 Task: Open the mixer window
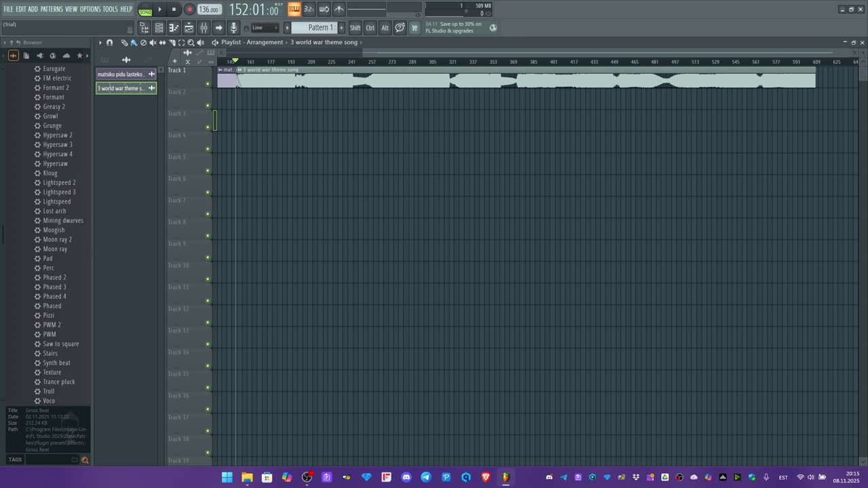[203, 28]
